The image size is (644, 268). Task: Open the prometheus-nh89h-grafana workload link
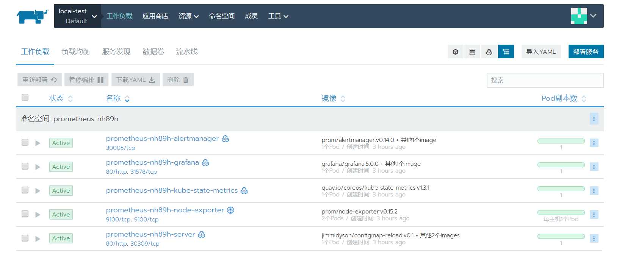pos(152,162)
